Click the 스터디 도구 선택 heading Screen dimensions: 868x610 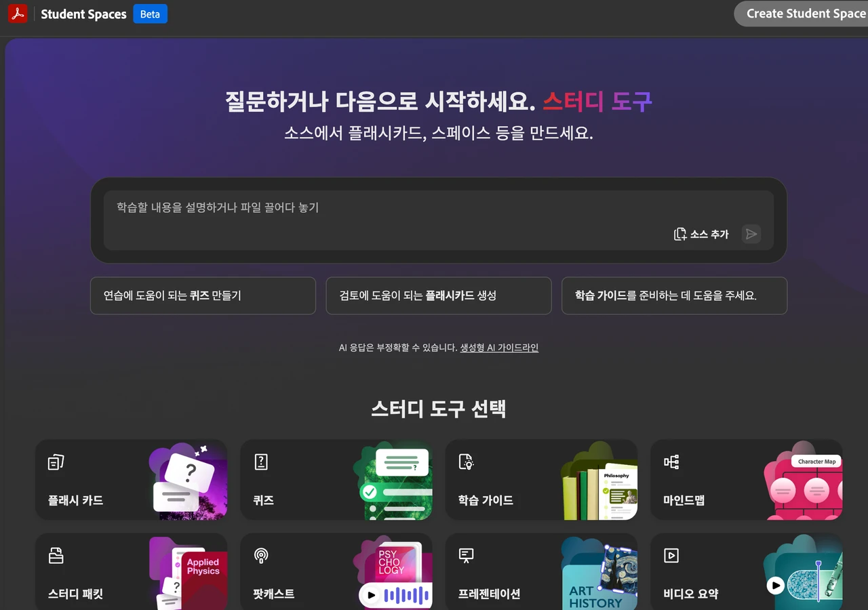[x=439, y=409]
